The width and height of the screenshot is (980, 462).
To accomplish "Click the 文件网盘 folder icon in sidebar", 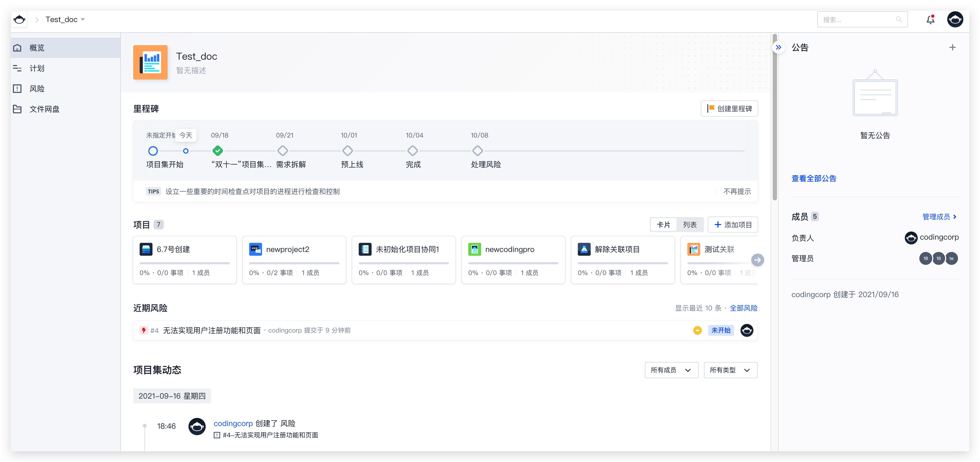I will pos(17,109).
